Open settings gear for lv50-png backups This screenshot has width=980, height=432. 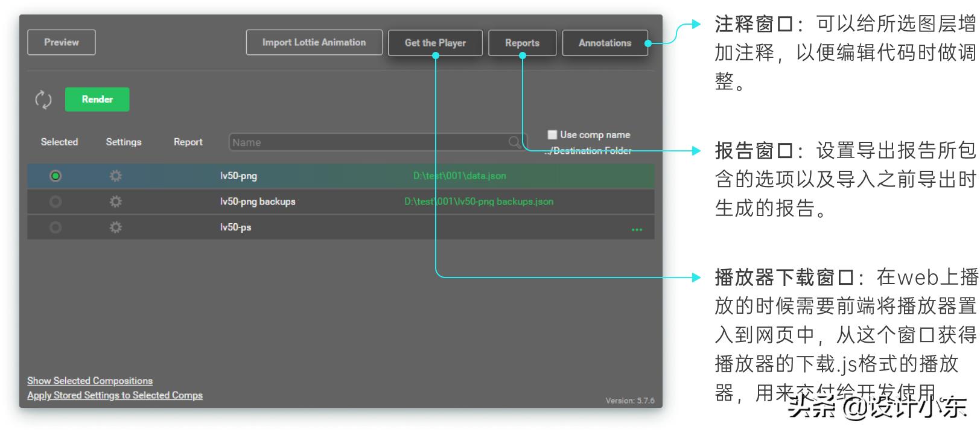(115, 202)
